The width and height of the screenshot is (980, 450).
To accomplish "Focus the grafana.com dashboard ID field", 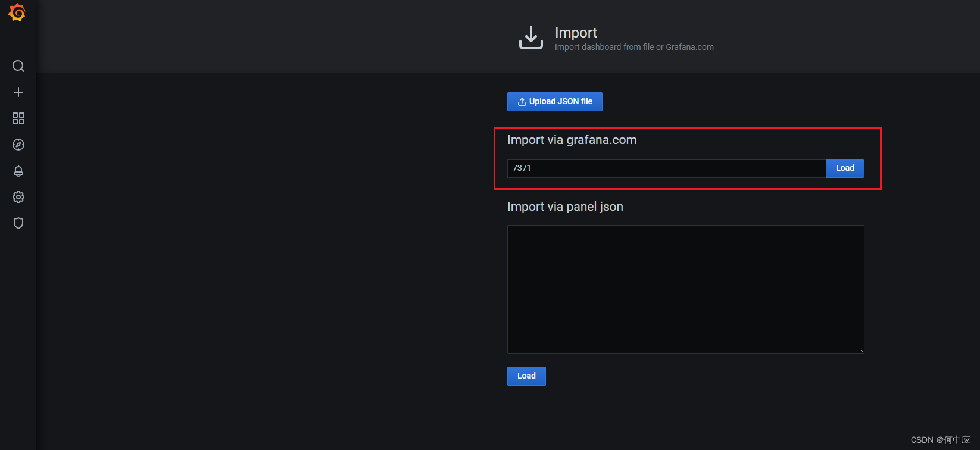I will tap(666, 168).
